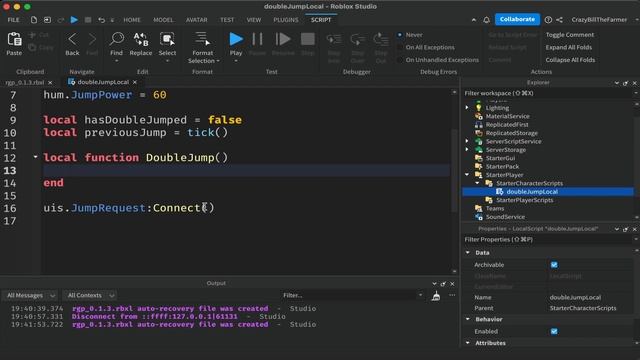Switch to the PLUGINS ribbon tab
Viewport: 640px width, 360px height.
click(286, 20)
